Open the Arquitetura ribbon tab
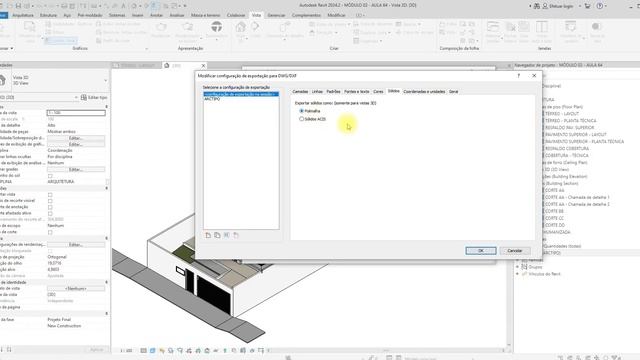Screen dimensions: 640x360 [x=23, y=16]
